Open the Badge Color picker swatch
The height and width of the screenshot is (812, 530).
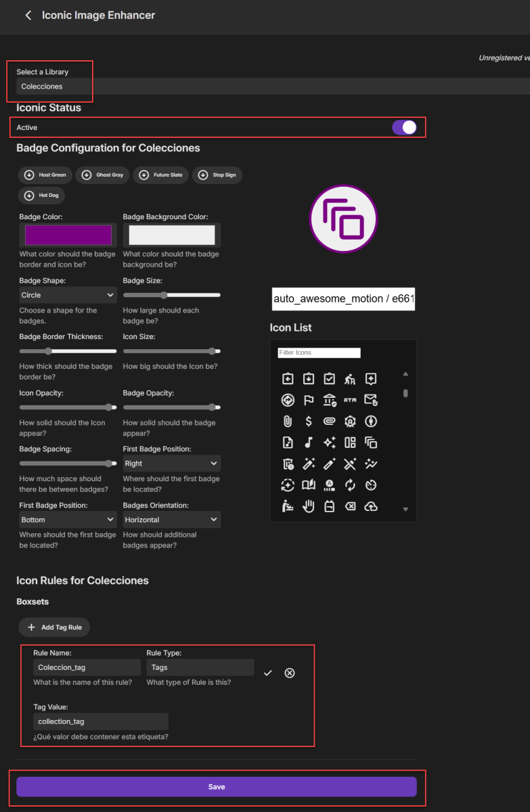[68, 235]
